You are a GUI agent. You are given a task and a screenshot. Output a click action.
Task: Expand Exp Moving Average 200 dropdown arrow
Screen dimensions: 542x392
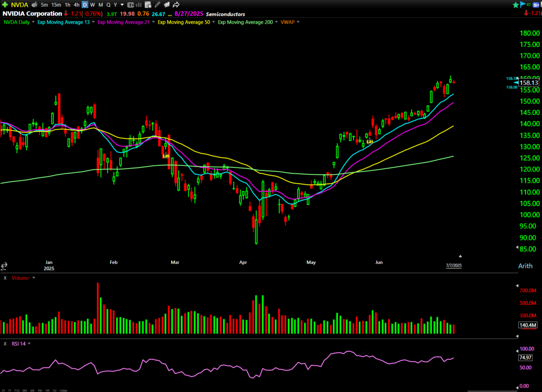pyautogui.click(x=276, y=22)
